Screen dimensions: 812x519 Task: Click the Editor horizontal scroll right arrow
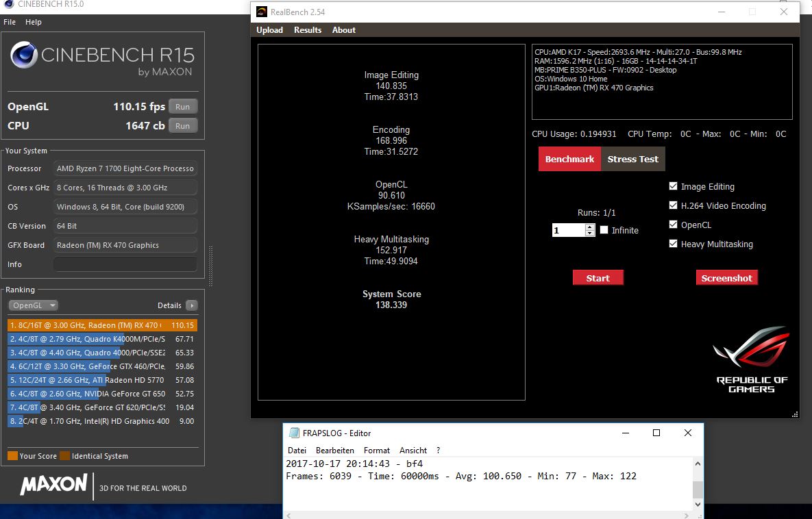tap(686, 516)
